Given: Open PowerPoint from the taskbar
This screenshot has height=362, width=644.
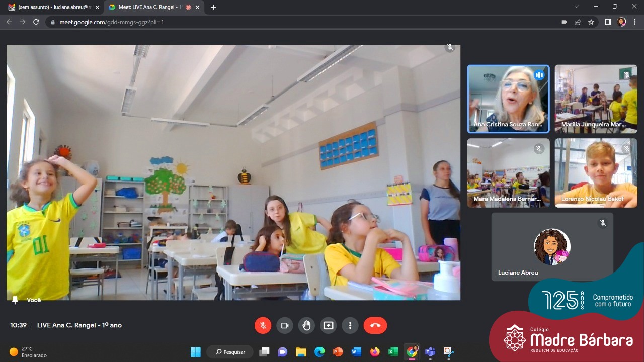Looking at the screenshot, I should 338,352.
